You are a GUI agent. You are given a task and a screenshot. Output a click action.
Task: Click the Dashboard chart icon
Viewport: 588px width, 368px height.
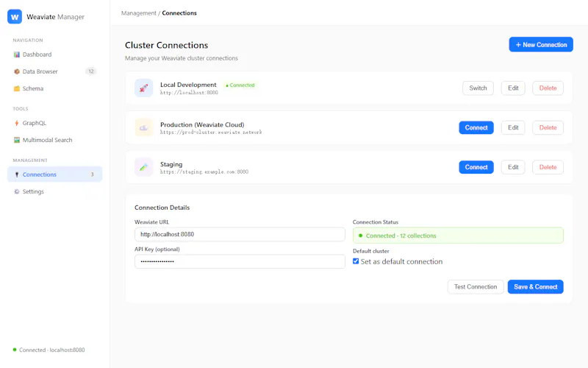point(16,54)
